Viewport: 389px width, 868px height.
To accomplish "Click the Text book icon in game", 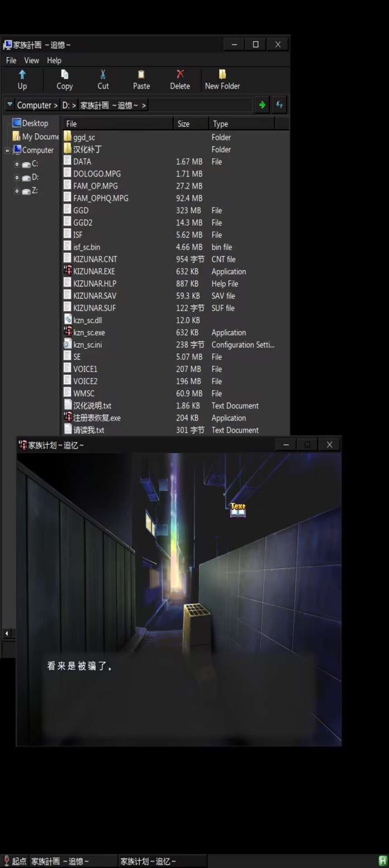I will [238, 509].
